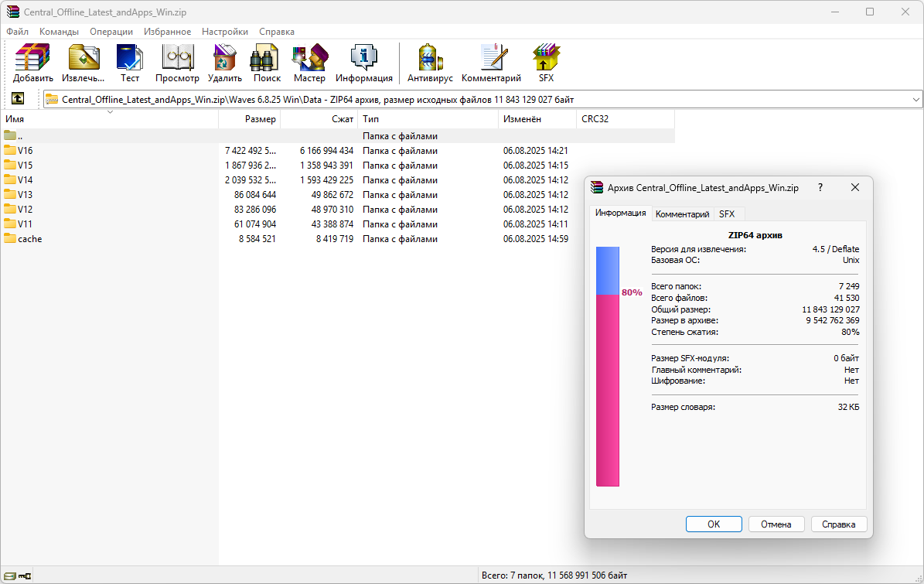Close the archive information dialog

point(855,187)
